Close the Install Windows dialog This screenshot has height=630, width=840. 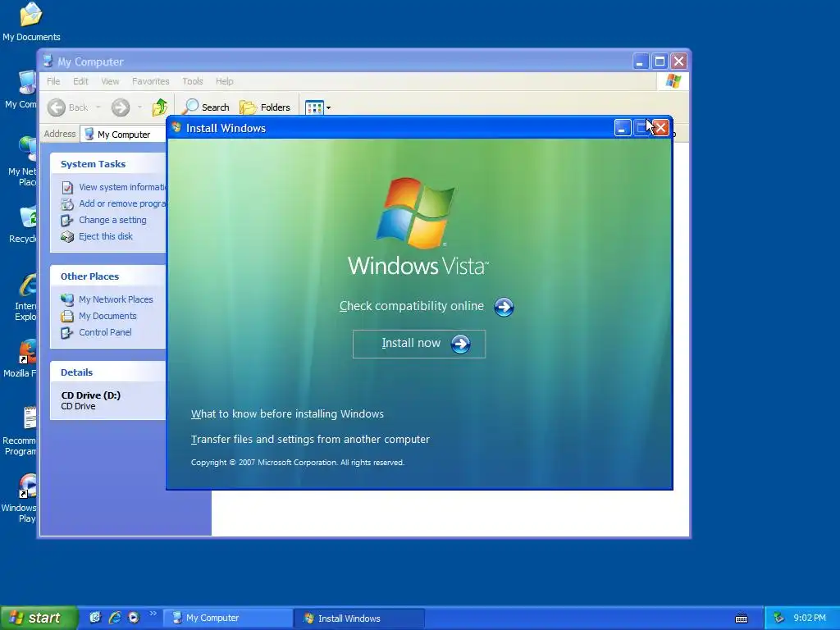[x=661, y=127]
